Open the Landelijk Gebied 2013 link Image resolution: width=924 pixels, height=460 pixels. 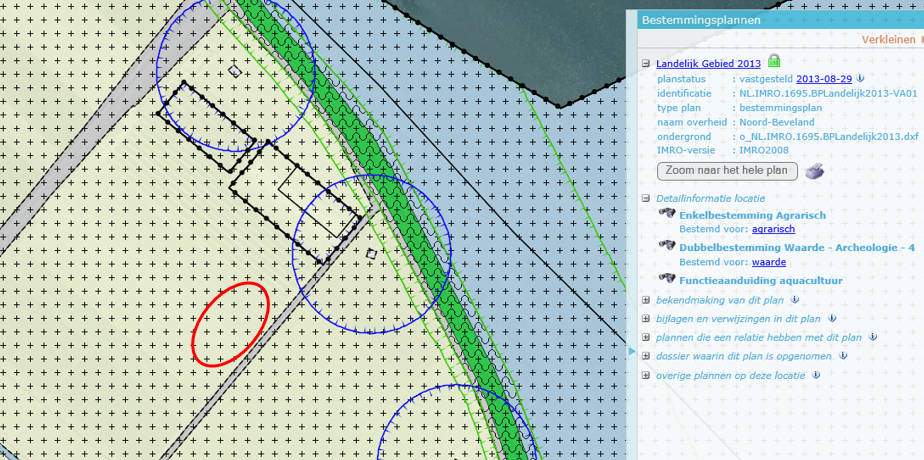tap(708, 64)
